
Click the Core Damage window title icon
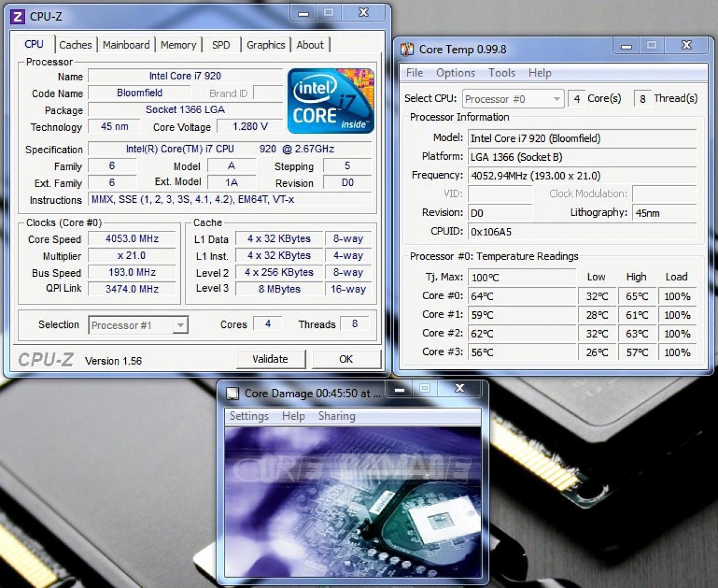pos(232,393)
